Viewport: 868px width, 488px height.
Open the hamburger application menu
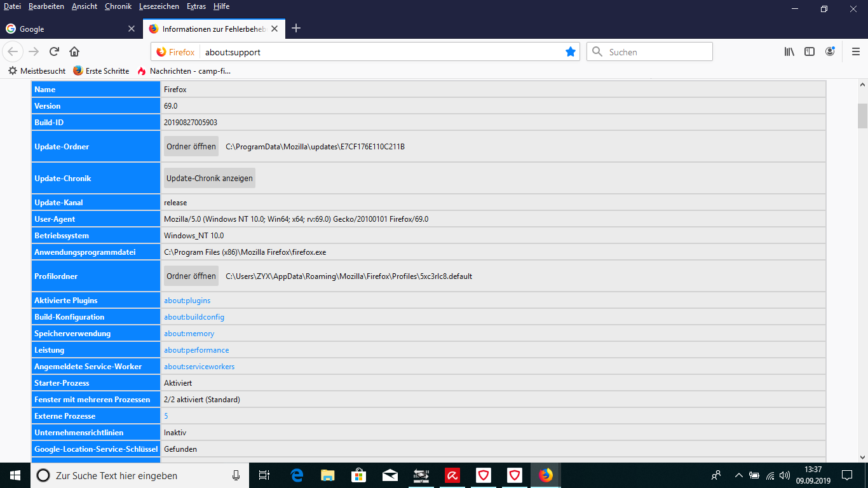[x=855, y=51]
